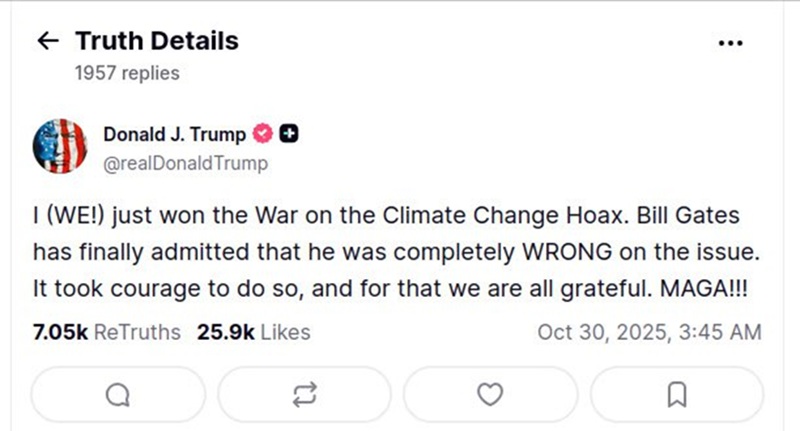This screenshot has width=800, height=431.
Task: Click the words "Bill Gates" in the post
Action: (x=671, y=216)
